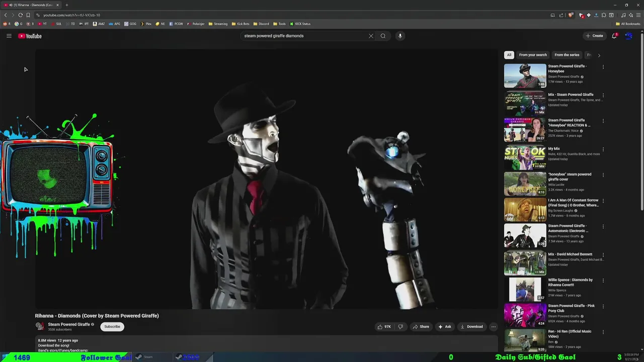The width and height of the screenshot is (644, 362).
Task: Open Man Of Constant Sorrow video title
Action: [573, 203]
